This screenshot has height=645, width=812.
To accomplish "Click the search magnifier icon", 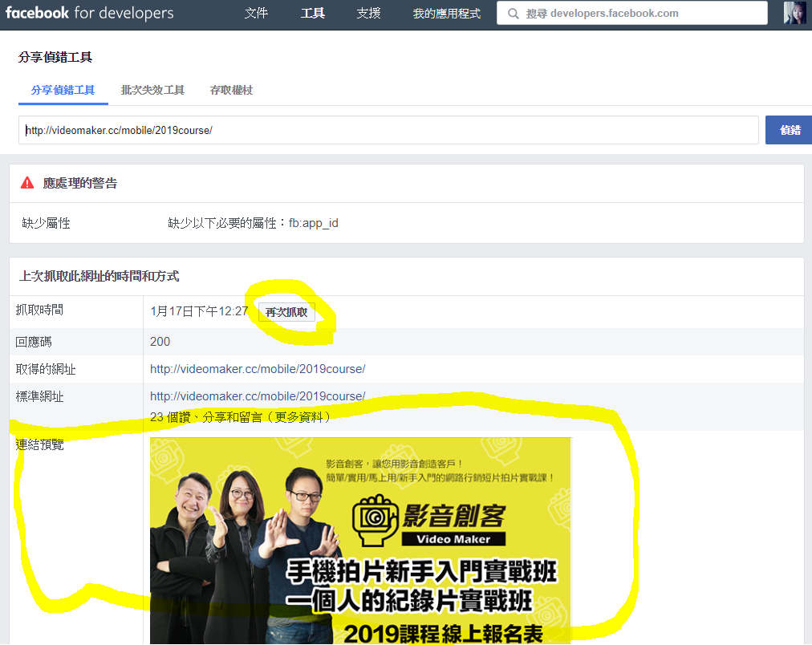I will click(x=514, y=14).
